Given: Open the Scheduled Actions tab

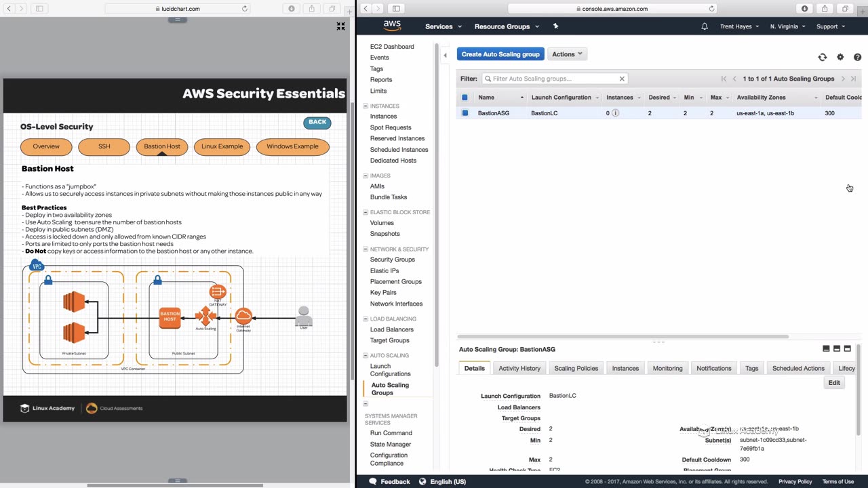Looking at the screenshot, I should tap(798, 368).
